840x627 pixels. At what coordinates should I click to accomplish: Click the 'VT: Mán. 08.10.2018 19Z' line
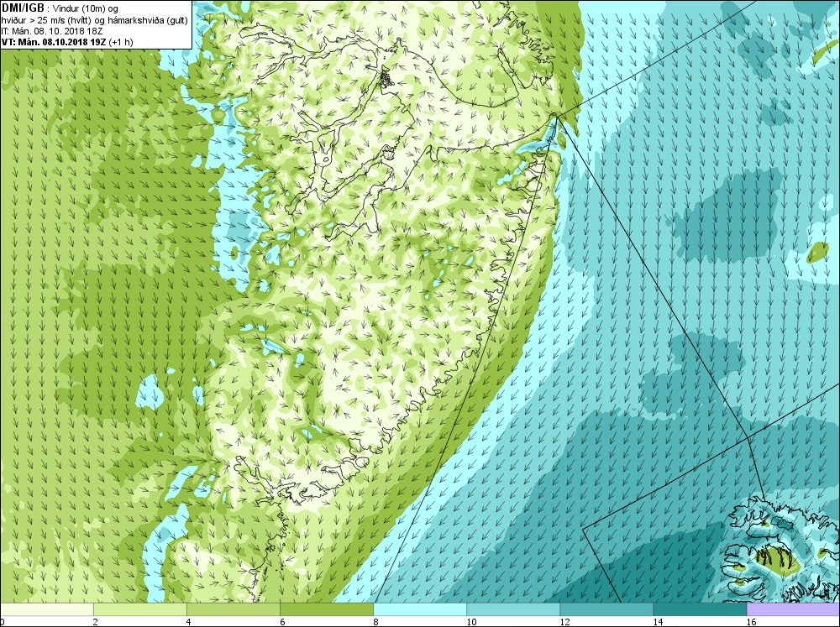[54, 42]
